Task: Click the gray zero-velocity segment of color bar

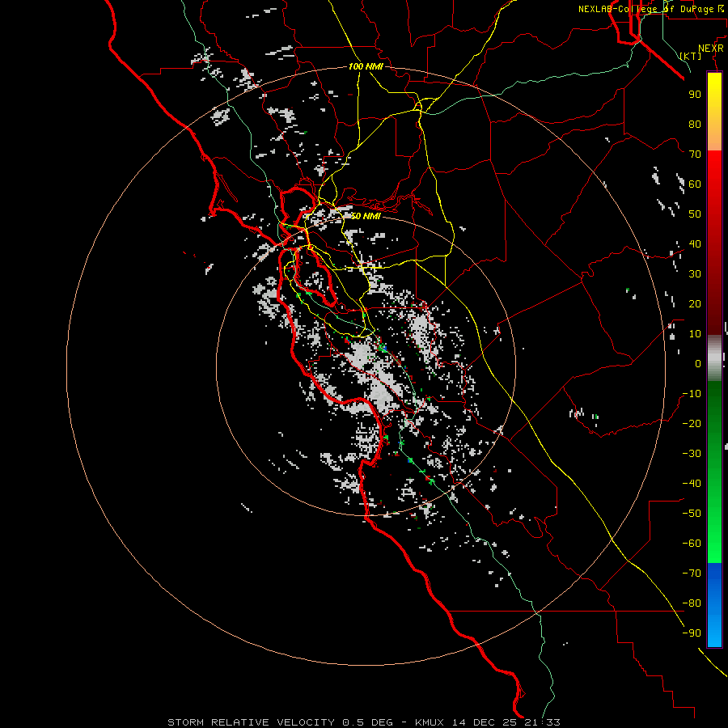Action: [714, 358]
